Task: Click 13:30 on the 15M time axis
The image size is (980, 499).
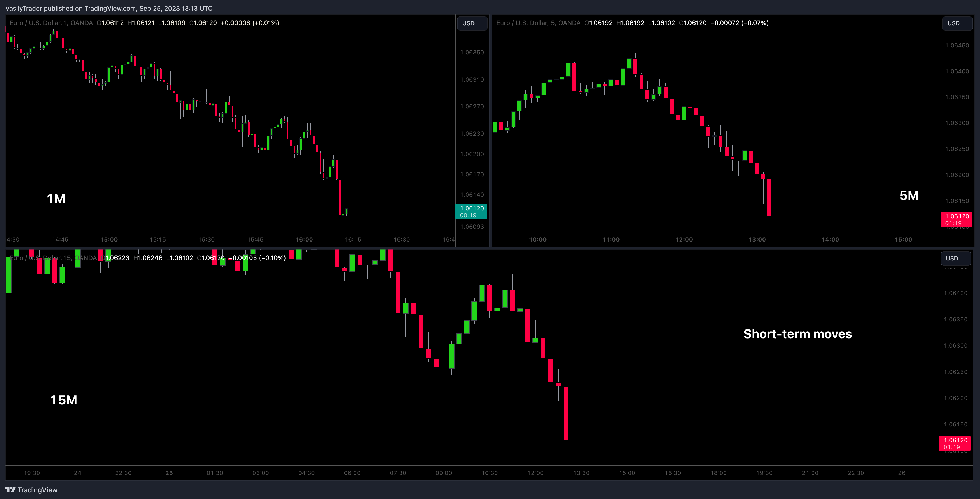Action: [x=581, y=473]
